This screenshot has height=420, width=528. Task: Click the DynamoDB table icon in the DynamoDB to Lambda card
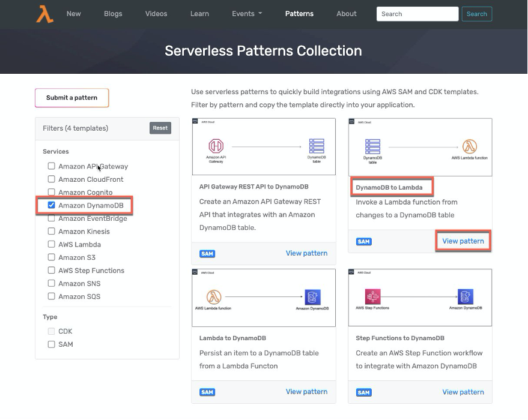[x=372, y=146]
